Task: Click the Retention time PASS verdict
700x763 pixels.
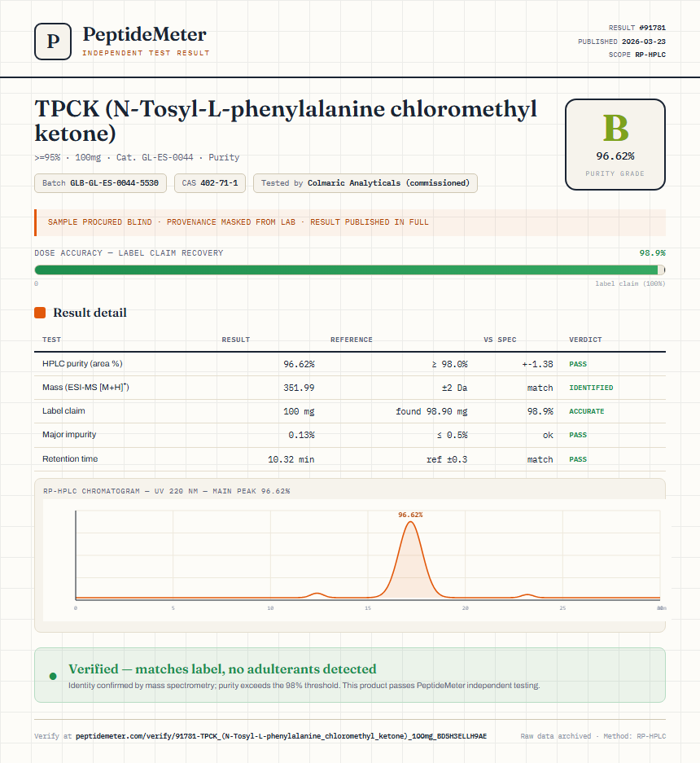Action: click(x=578, y=459)
